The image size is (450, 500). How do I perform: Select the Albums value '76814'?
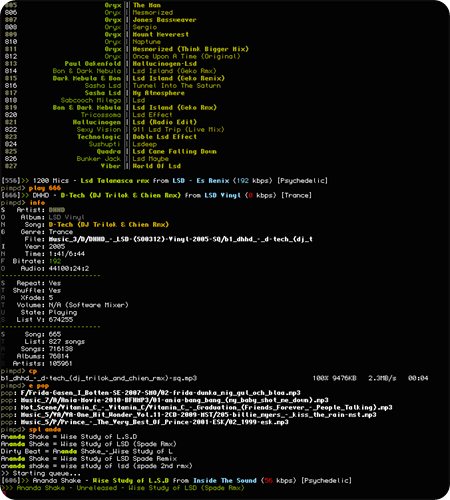59,357
